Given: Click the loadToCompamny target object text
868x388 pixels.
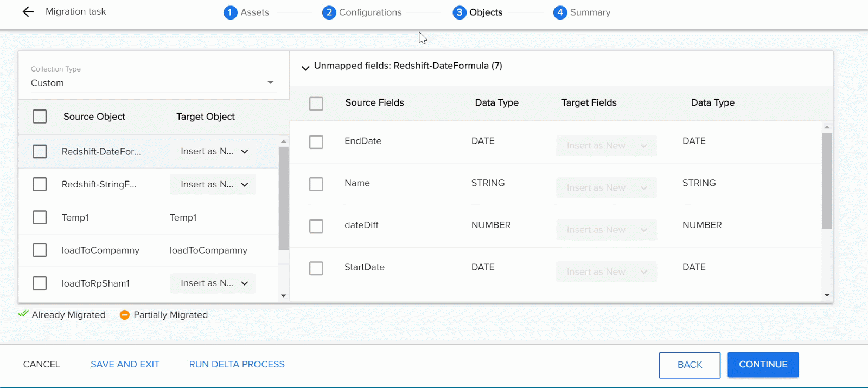Looking at the screenshot, I should 208,250.
